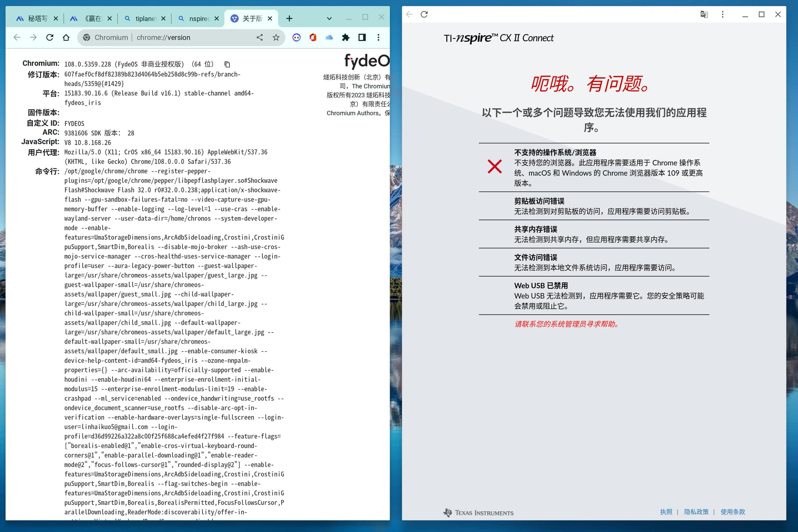The width and height of the screenshot is (798, 532).
Task: Open the Office extension icon
Action: [x=313, y=37]
